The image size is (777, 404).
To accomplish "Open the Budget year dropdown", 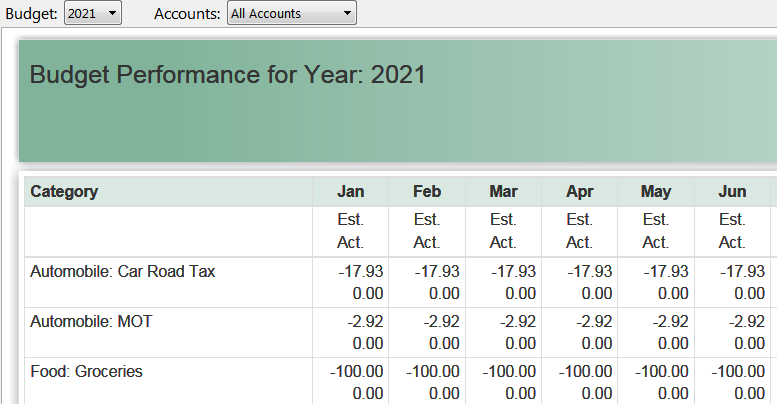I will point(93,14).
